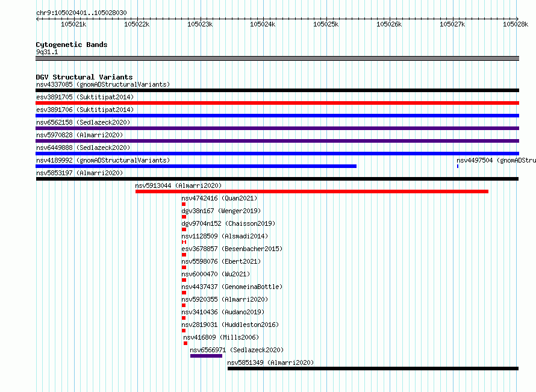The image size is (536, 392).
Task: Click the 105025k ruler tick label
Action: tap(326, 24)
